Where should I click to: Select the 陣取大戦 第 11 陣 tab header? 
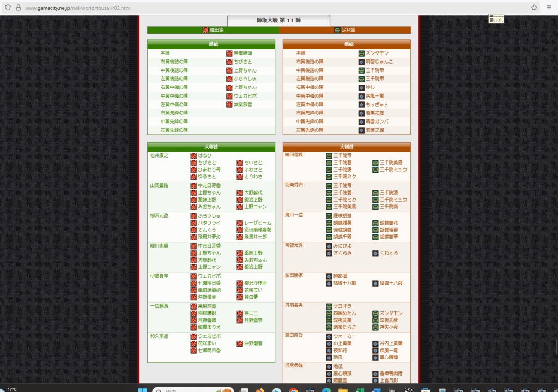coord(278,20)
